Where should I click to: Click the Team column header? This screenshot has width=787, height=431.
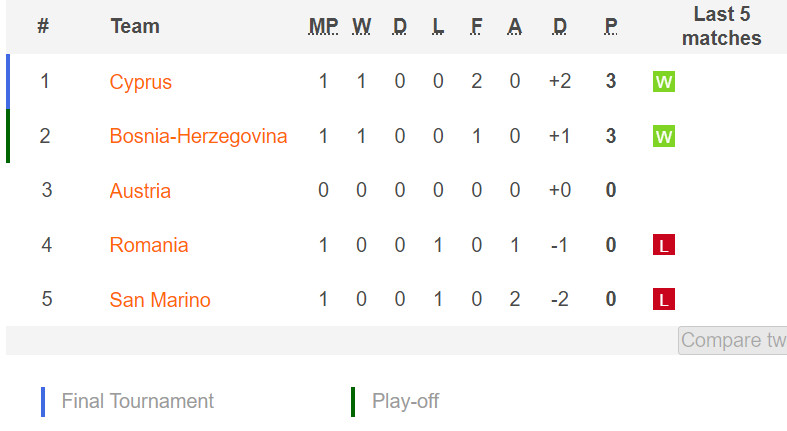(135, 26)
